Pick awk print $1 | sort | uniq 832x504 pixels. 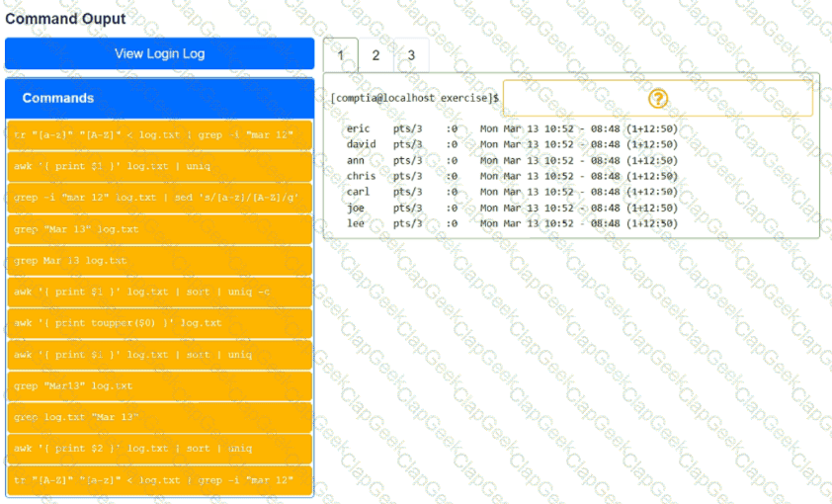[x=159, y=355]
